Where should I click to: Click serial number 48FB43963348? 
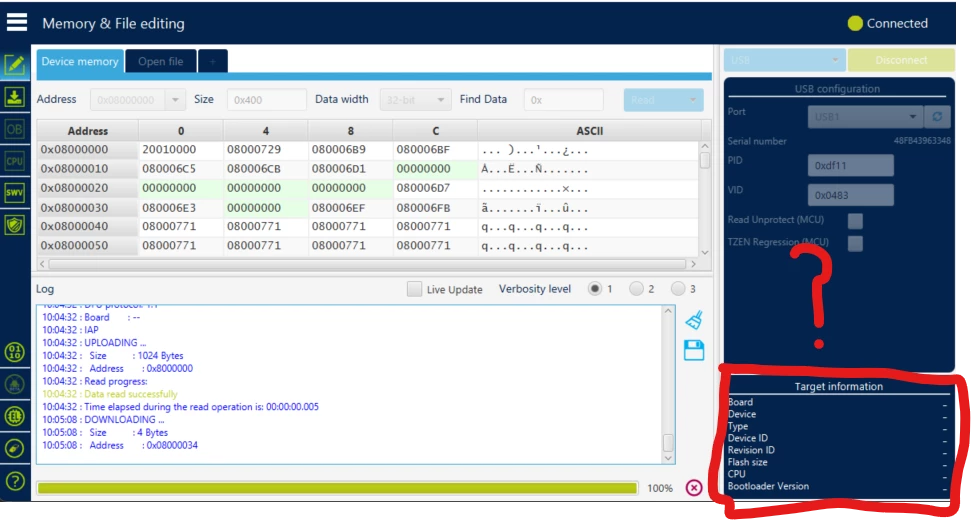coord(921,141)
